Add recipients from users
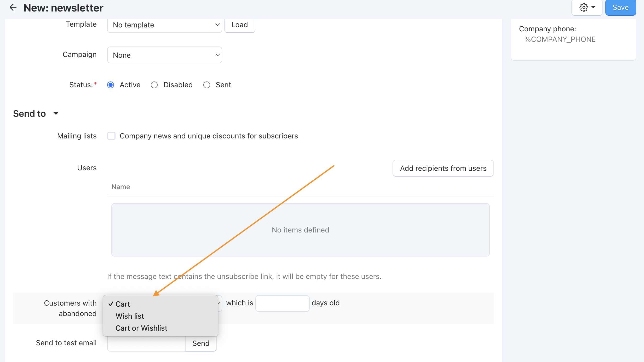644x362 pixels. tap(443, 168)
